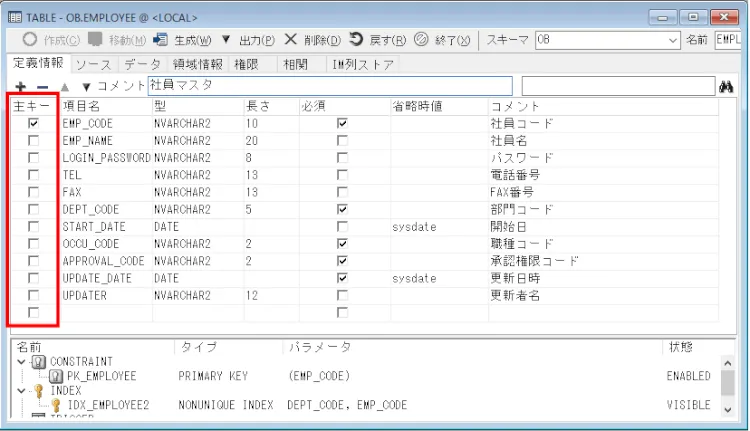Screen dimensions: 750x431
Task: Select the PK_EMPLOYEE constraint row
Action: [x=364, y=376]
